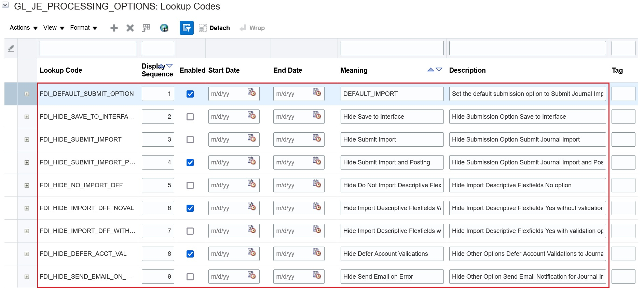Click the Lookup Code filter field

click(88, 48)
